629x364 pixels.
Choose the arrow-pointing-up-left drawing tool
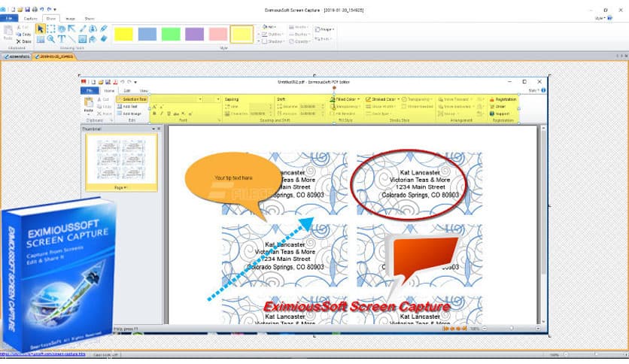tap(71, 29)
